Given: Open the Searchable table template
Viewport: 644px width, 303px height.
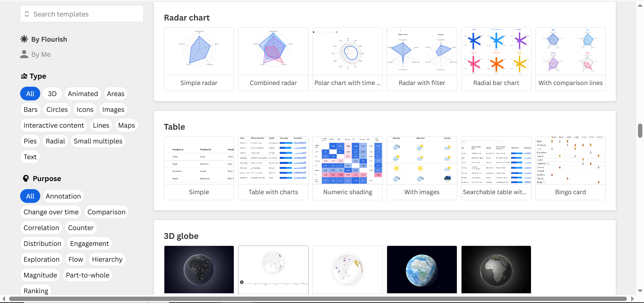Looking at the screenshot, I should click(x=496, y=168).
